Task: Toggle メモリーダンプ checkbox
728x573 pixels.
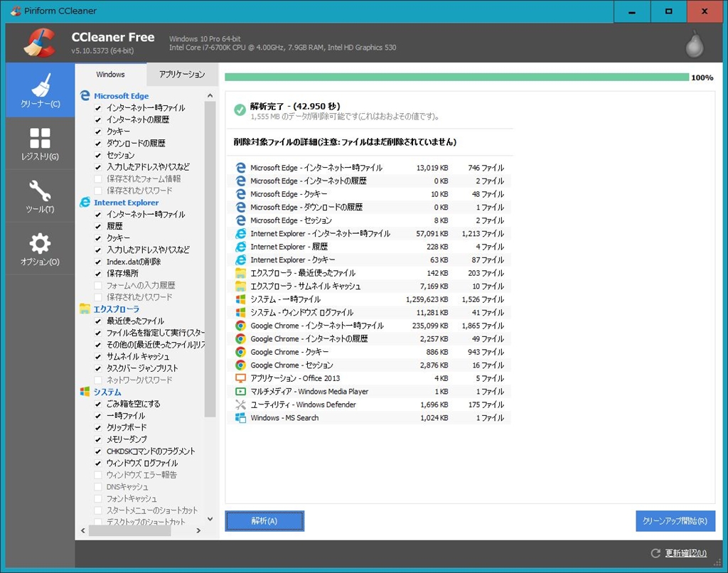Action: [x=98, y=439]
